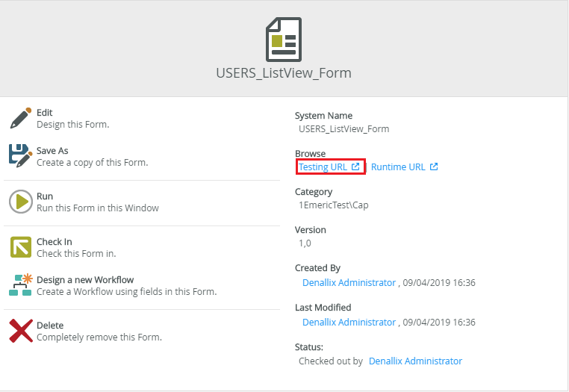Select Check In option text
569x392 pixels.
tap(55, 242)
